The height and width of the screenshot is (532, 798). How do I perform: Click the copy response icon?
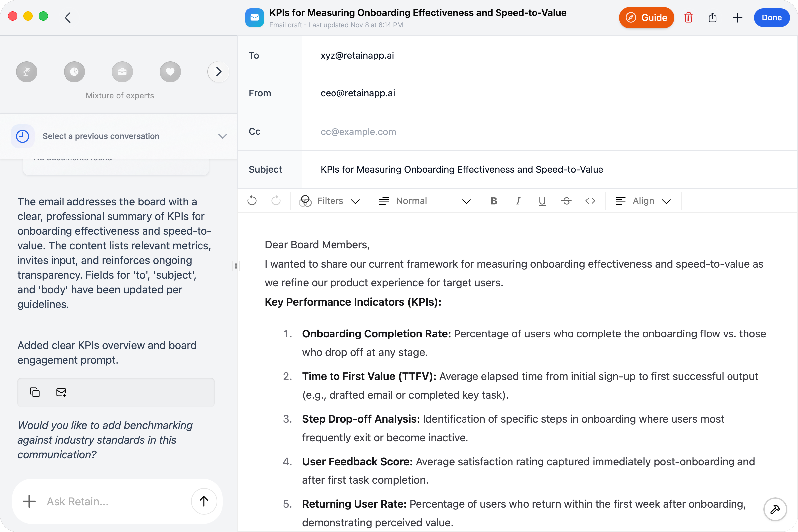click(x=35, y=392)
